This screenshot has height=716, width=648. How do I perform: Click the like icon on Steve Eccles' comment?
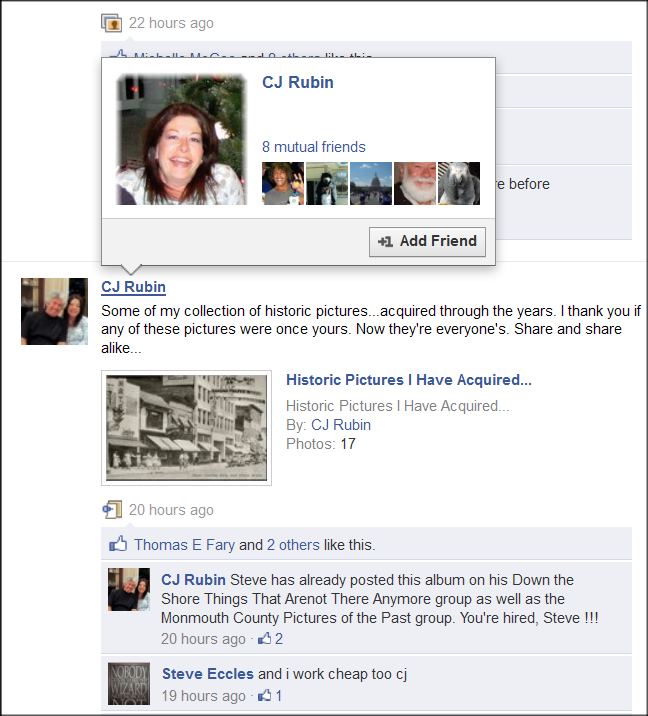tap(264, 695)
